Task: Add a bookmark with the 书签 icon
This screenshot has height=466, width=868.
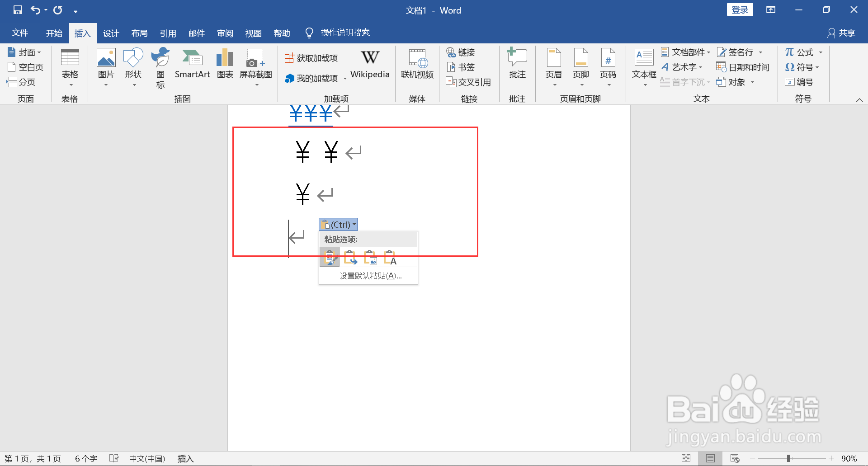Action: pos(462,67)
